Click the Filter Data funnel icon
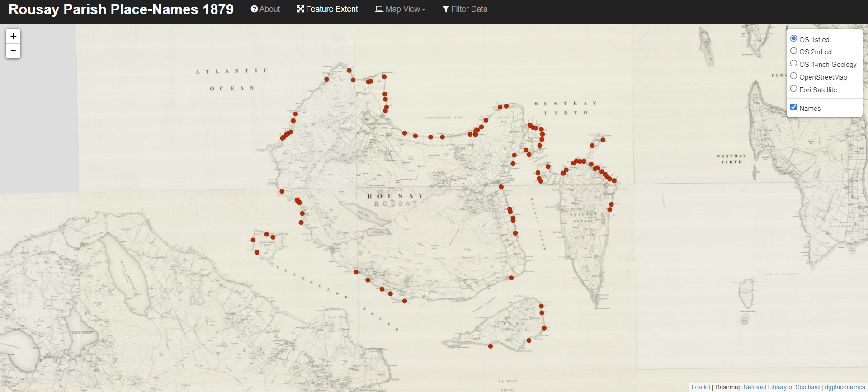The height and width of the screenshot is (392, 868). [446, 9]
